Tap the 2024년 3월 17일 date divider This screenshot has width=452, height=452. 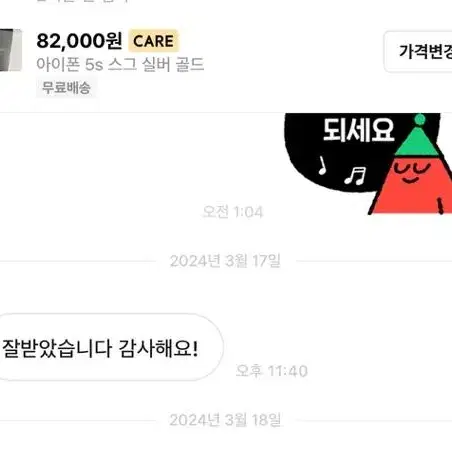click(x=225, y=261)
